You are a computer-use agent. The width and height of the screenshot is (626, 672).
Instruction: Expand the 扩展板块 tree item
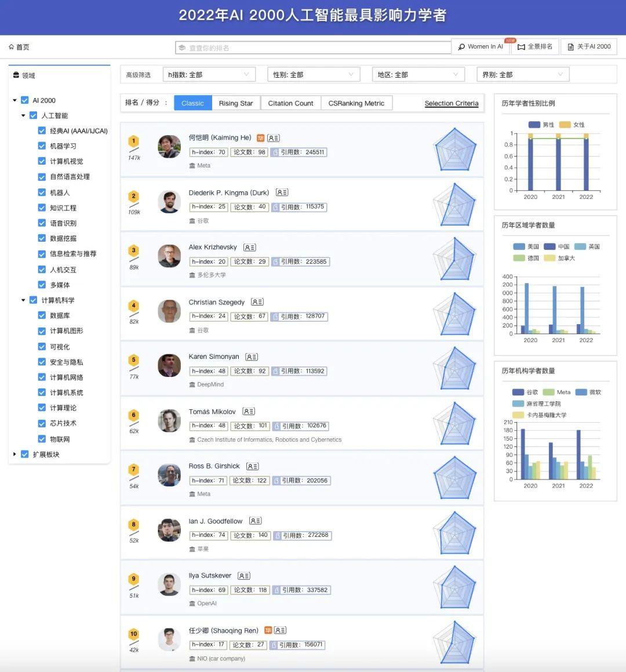click(x=15, y=455)
